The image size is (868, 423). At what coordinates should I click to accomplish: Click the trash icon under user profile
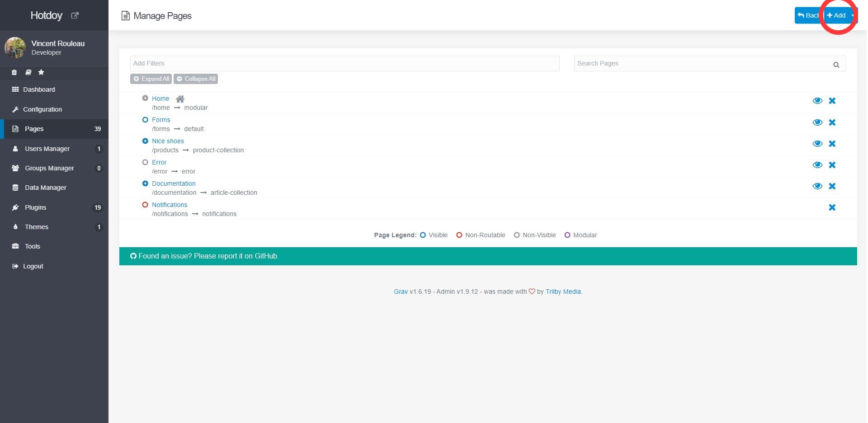pyautogui.click(x=14, y=72)
